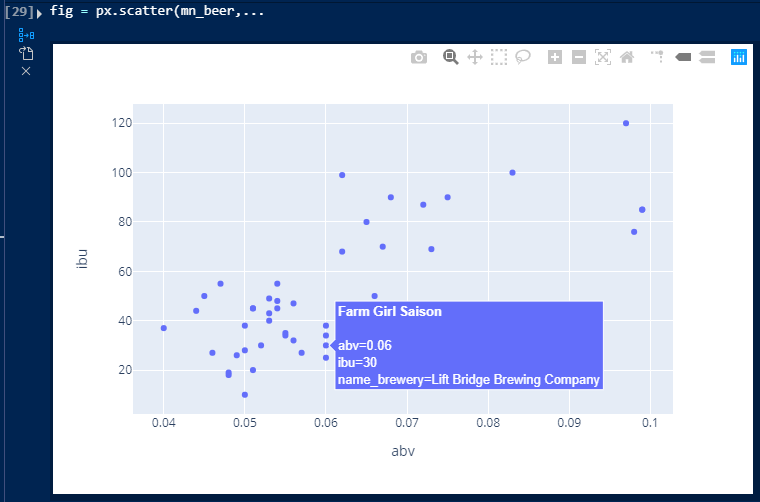
Task: Activate the Pan tool
Action: 475,57
